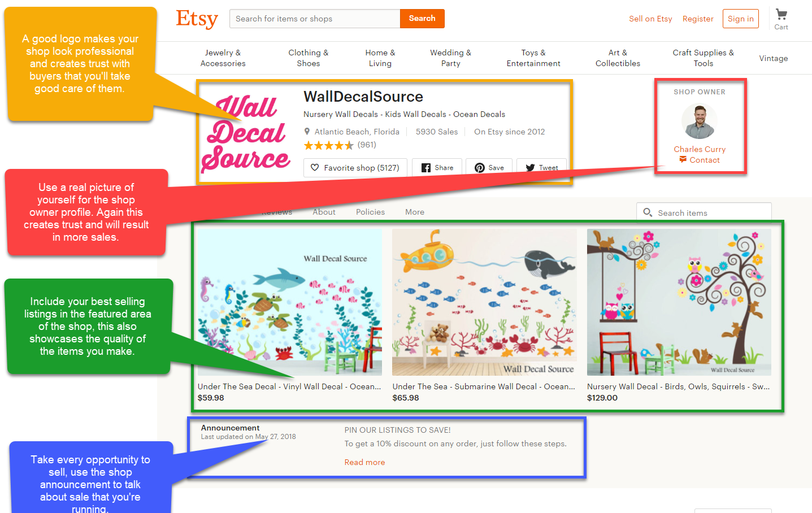Switch to the Policies tab
This screenshot has height=513, width=812.
(370, 212)
